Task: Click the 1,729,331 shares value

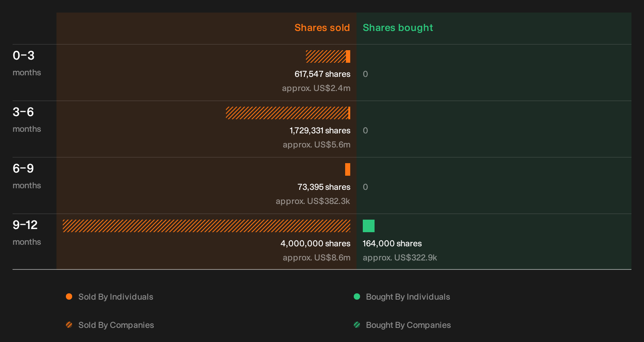Action: (x=320, y=131)
